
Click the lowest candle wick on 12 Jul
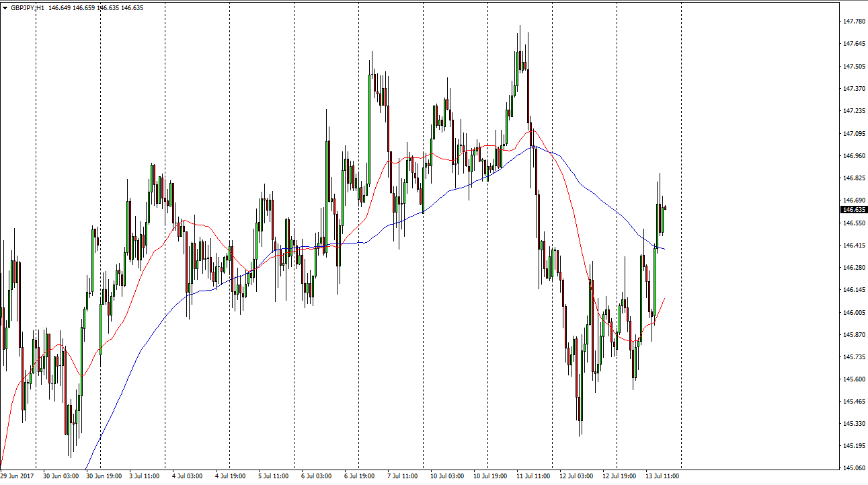coord(580,434)
